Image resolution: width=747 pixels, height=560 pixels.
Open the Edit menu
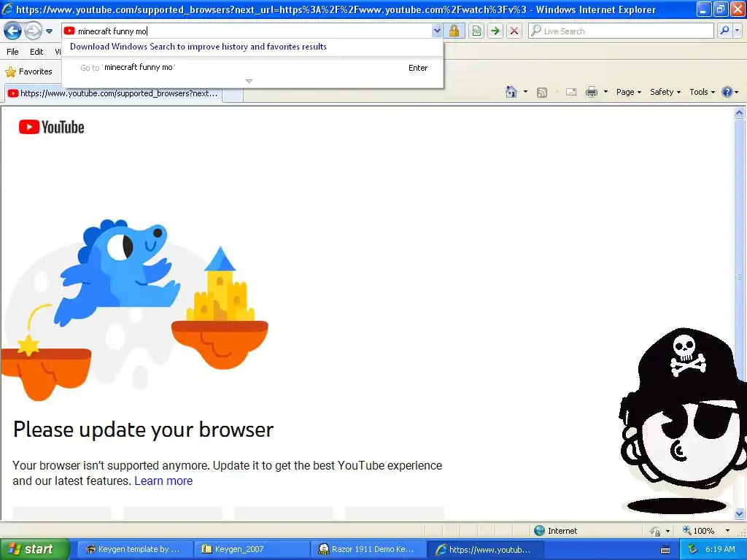36,52
